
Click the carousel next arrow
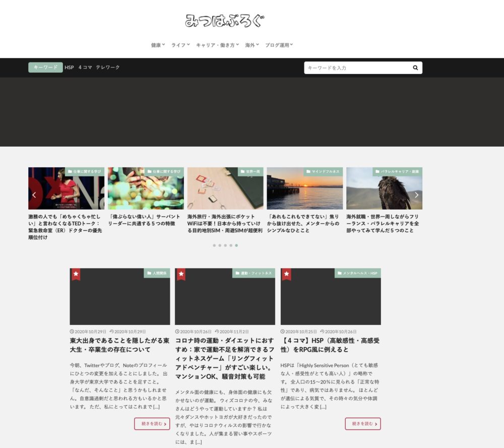click(416, 195)
